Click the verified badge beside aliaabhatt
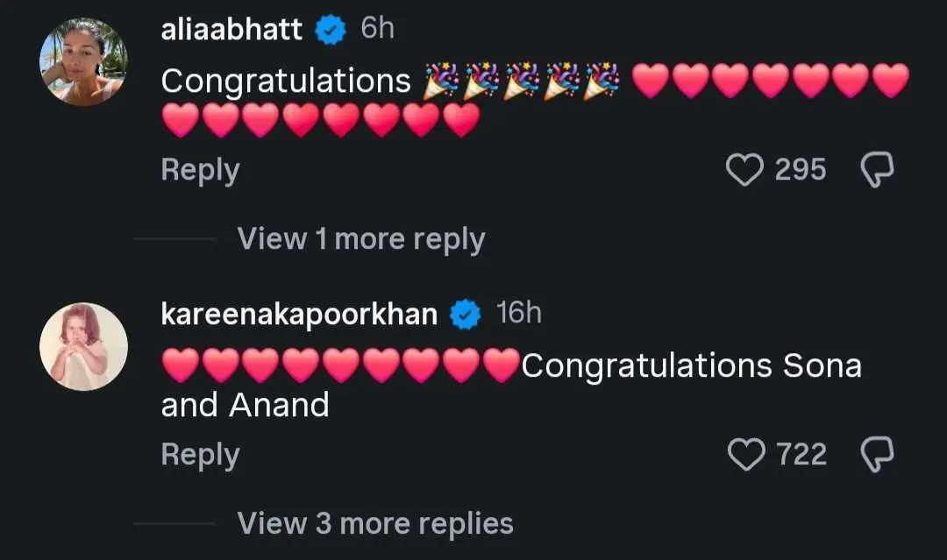947x560 pixels. pyautogui.click(x=331, y=30)
